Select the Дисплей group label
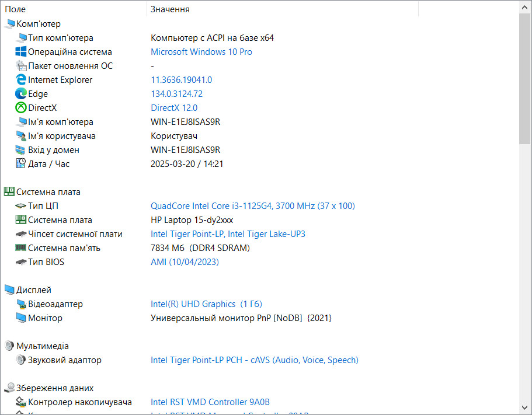Viewport: 532px width, 415px height. [x=34, y=290]
